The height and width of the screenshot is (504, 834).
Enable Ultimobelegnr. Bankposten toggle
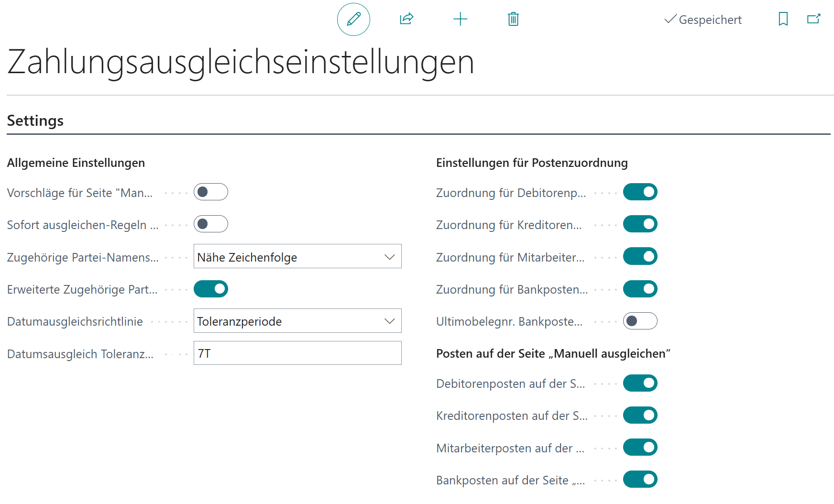pos(640,321)
